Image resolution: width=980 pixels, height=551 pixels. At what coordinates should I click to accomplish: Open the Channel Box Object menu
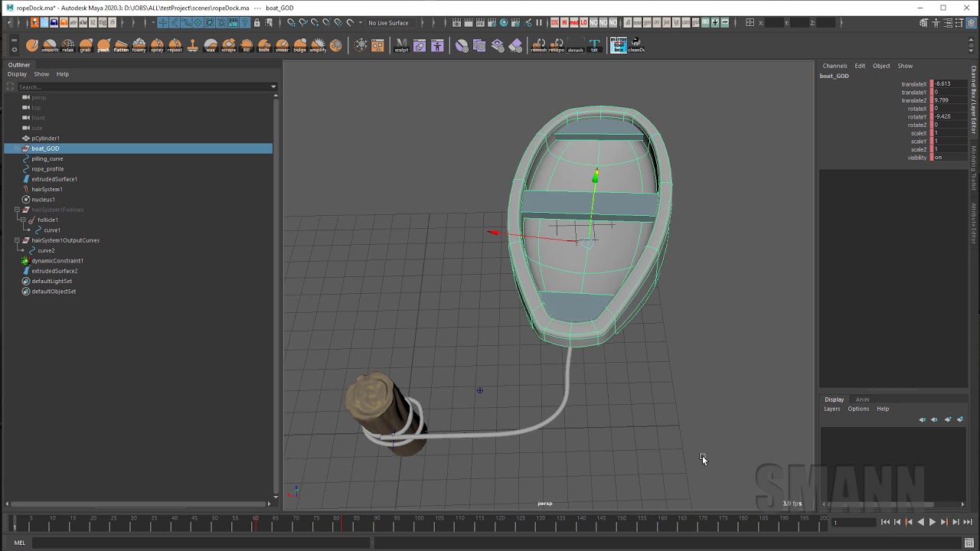point(881,66)
